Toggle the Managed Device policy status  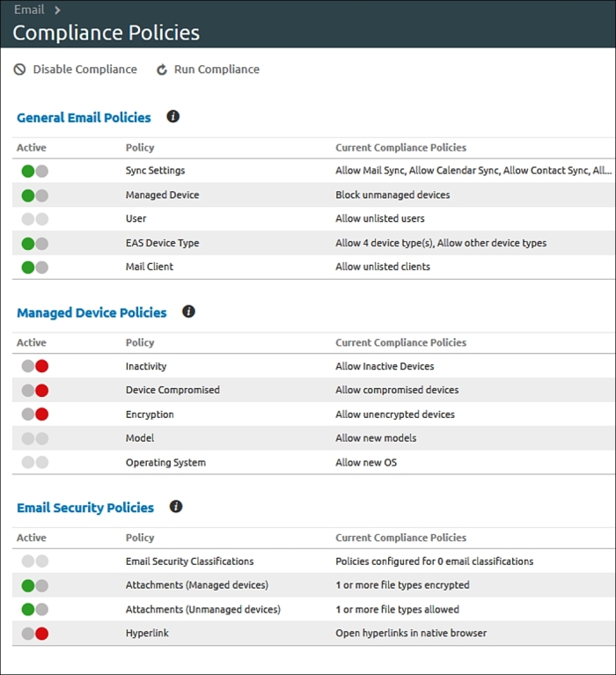(x=35, y=196)
